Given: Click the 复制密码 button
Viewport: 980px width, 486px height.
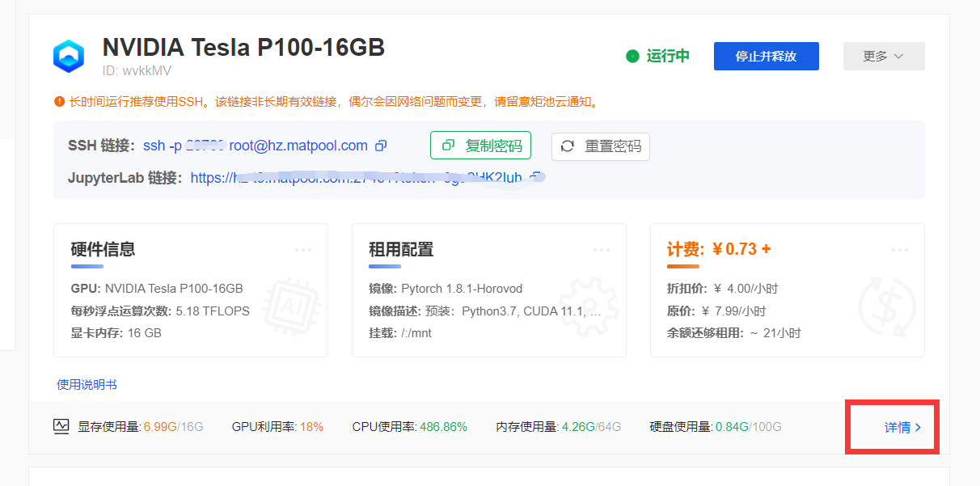Looking at the screenshot, I should click(x=480, y=146).
